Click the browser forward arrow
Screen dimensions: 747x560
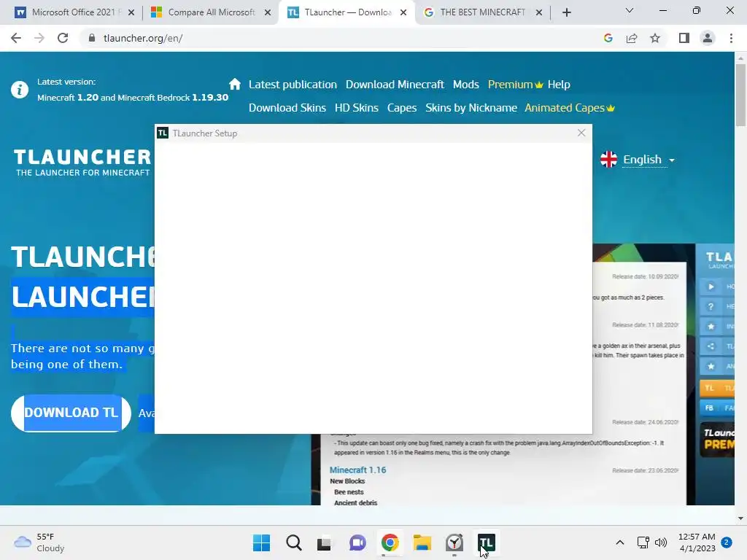[x=39, y=38]
